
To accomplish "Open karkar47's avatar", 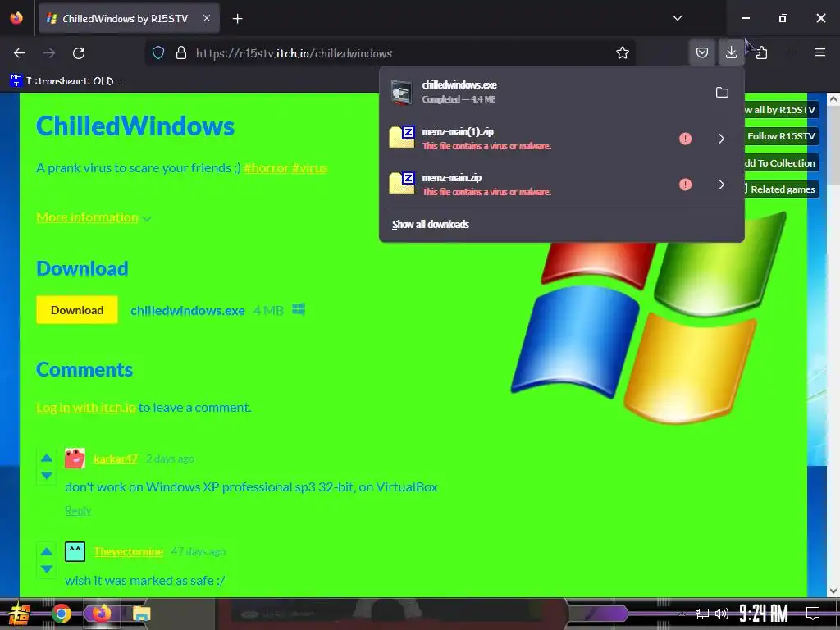I will point(75,459).
